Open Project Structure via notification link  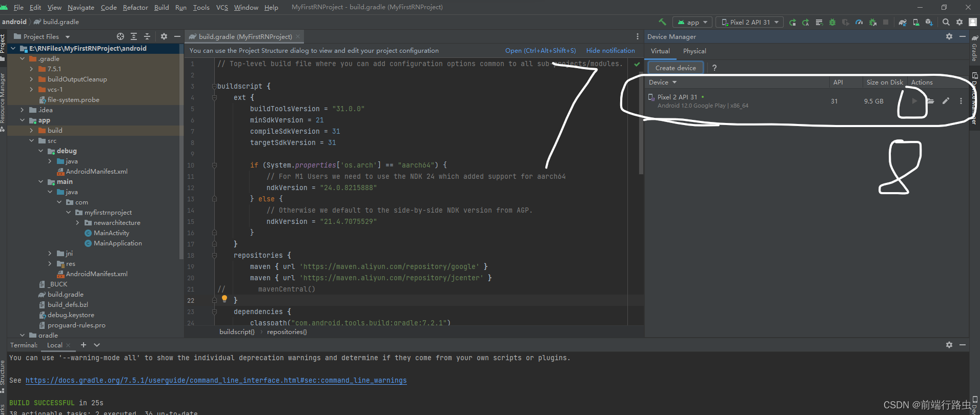[x=540, y=50]
